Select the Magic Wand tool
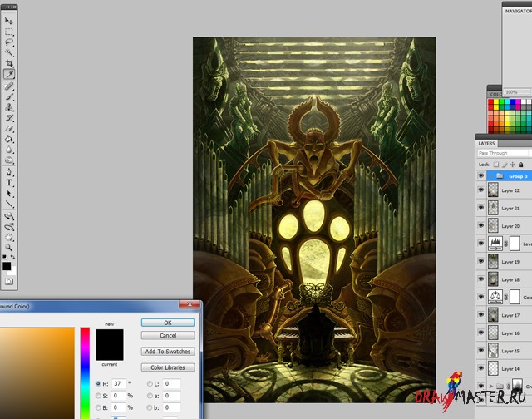The height and width of the screenshot is (419, 532). (9, 52)
